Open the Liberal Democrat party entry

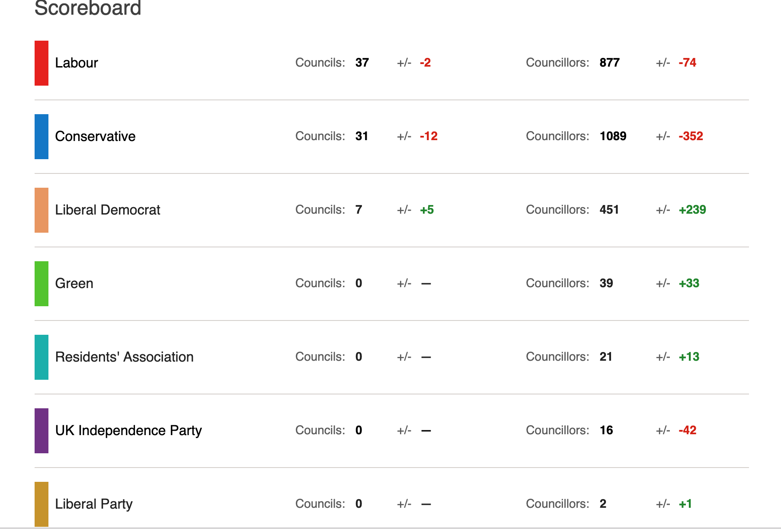pos(108,210)
